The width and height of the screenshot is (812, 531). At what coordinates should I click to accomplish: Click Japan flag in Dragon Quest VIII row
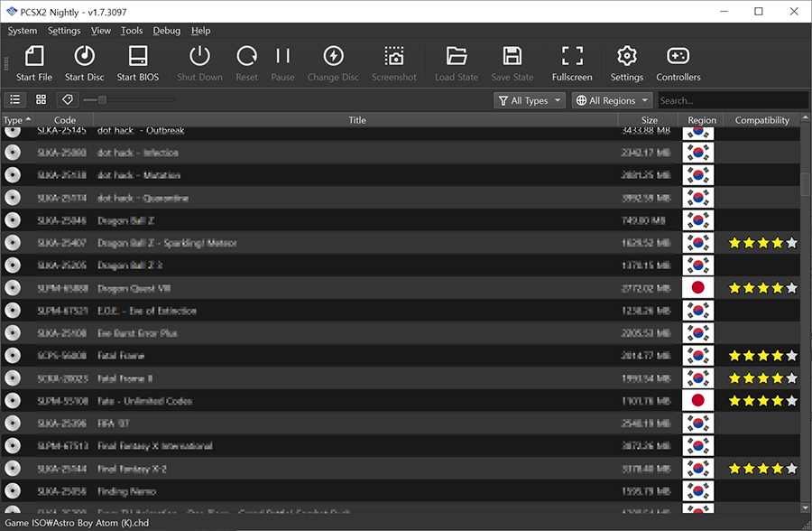698,288
